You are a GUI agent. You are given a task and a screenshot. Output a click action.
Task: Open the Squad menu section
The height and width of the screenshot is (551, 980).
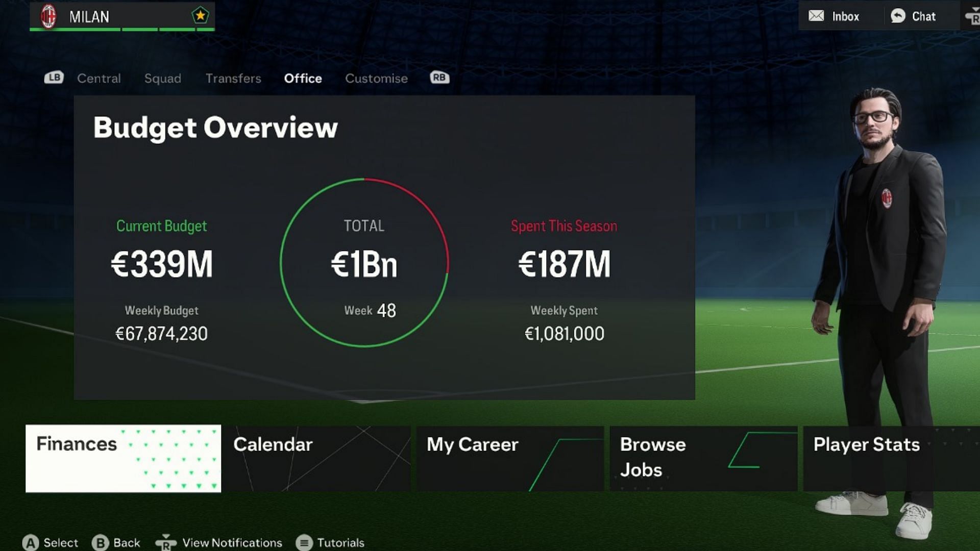click(x=162, y=78)
